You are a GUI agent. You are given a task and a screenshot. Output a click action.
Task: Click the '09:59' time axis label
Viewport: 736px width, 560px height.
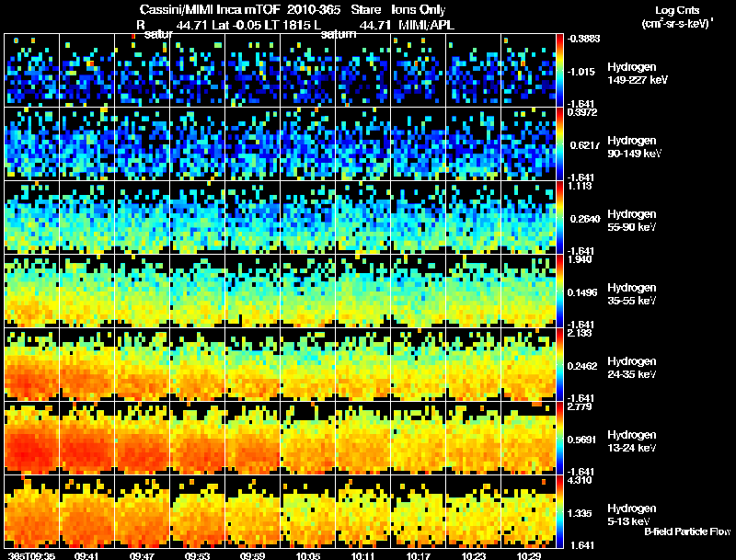tap(252, 555)
